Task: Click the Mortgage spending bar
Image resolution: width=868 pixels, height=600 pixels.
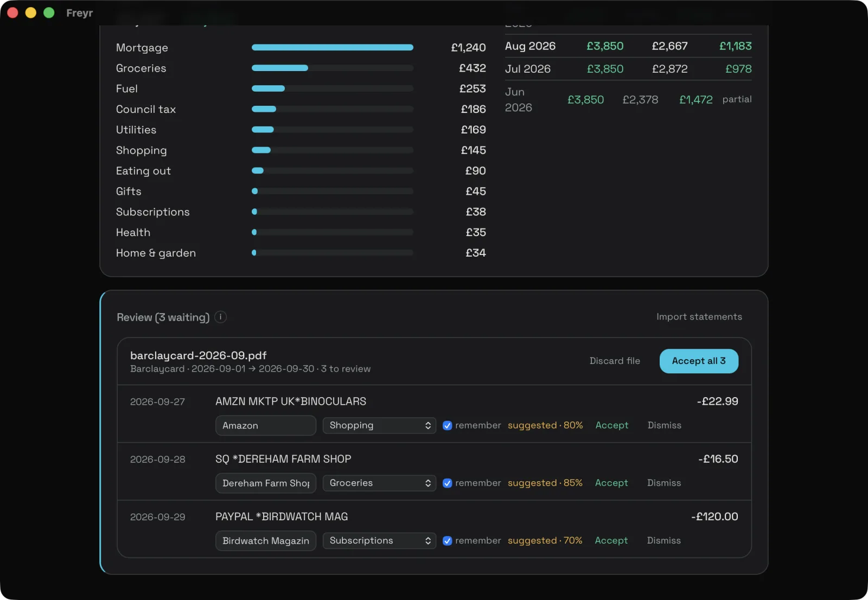Action: pyautogui.click(x=333, y=48)
